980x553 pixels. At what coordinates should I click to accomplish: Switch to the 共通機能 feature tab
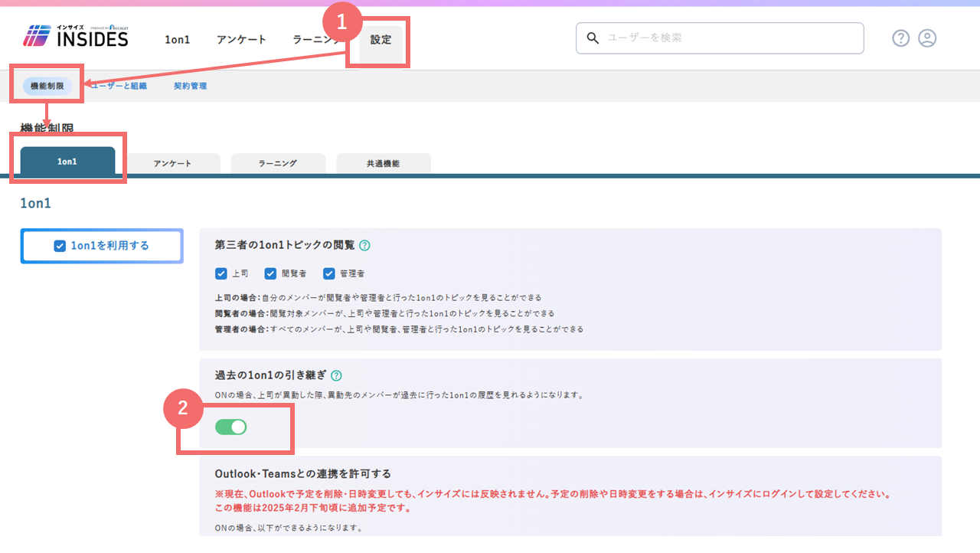pos(383,164)
